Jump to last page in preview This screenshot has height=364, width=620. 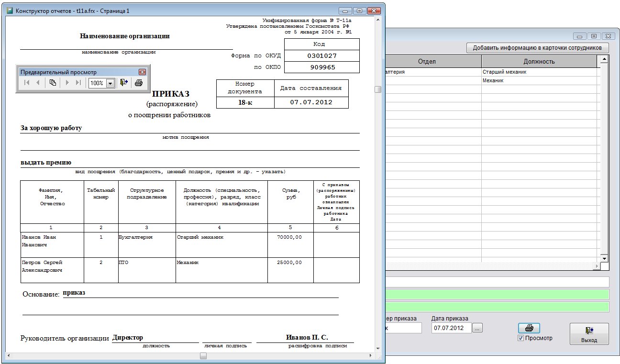pos(78,83)
